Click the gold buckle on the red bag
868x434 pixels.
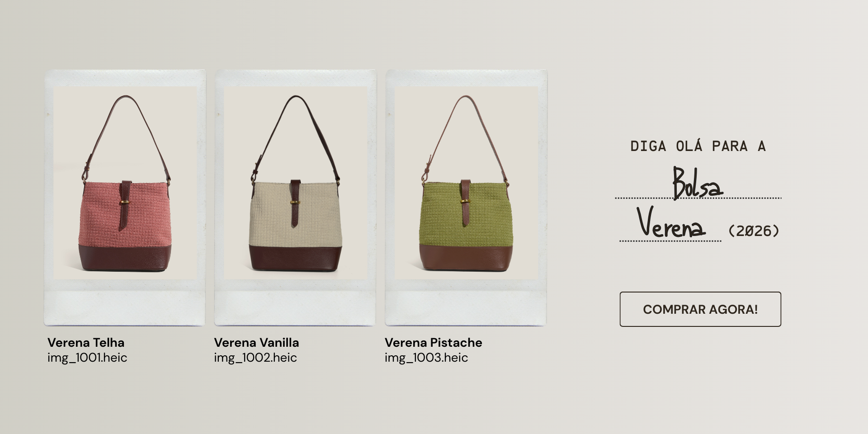[x=126, y=202]
